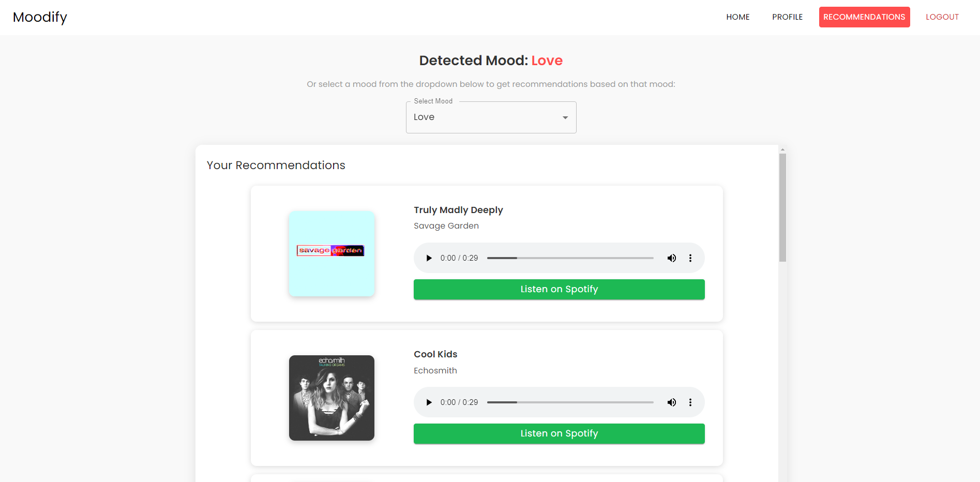Log out using the LOGOUT link
The height and width of the screenshot is (482, 980).
[x=942, y=17]
